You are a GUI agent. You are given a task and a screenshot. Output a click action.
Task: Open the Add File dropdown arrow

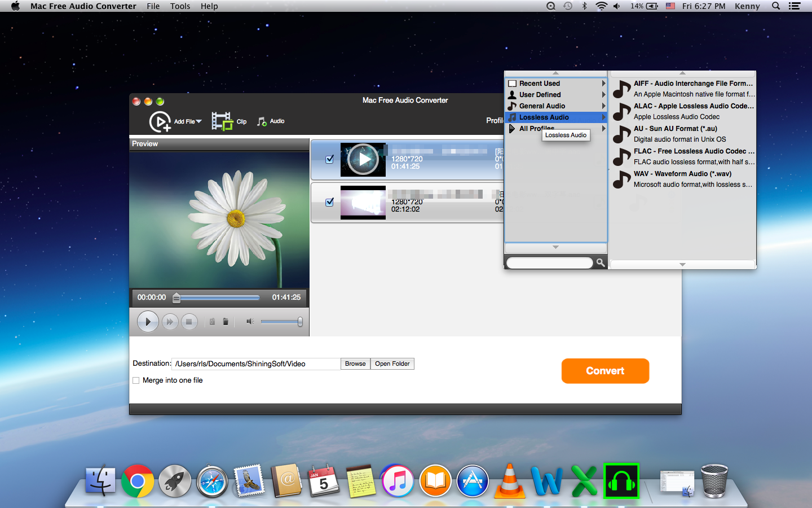tap(198, 121)
